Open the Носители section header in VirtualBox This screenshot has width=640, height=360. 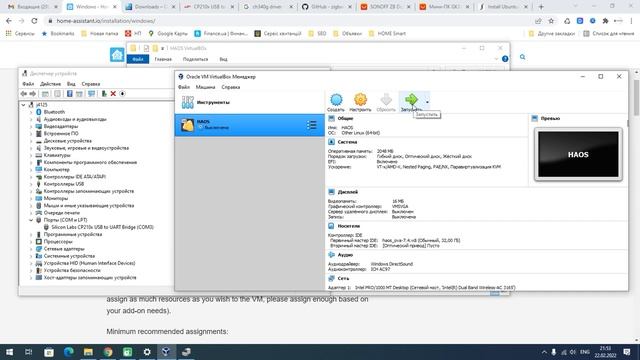tap(349, 226)
